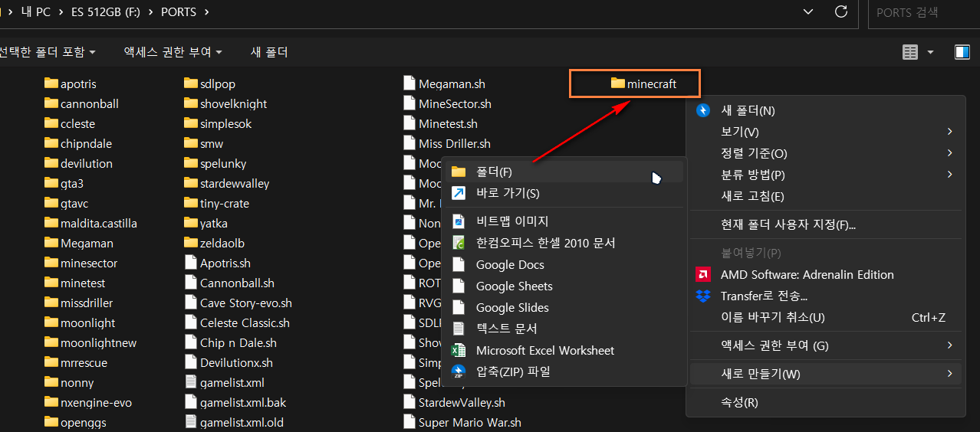Image resolution: width=980 pixels, height=432 pixels.
Task: Select the gta3 folder
Action: click(64, 183)
